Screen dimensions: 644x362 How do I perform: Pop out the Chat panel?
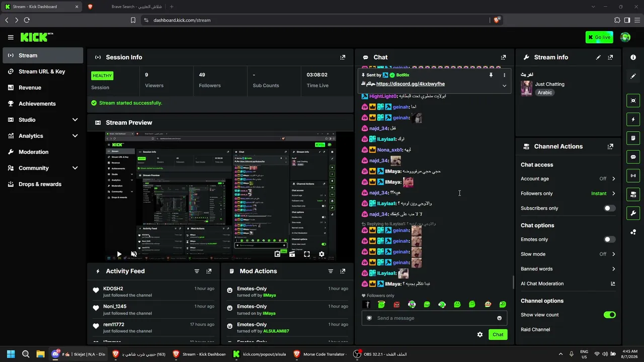(503, 57)
